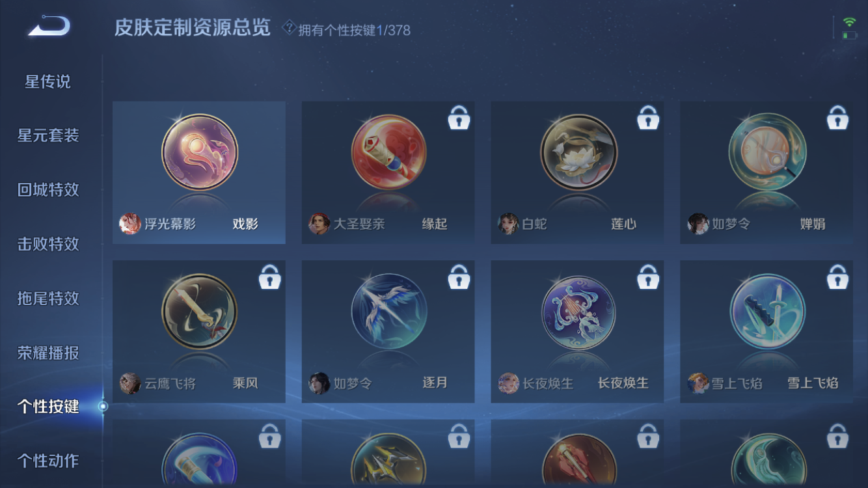Image resolution: width=868 pixels, height=488 pixels.
Task: Choose the 长夜焕生 key skin icon
Action: (578, 312)
